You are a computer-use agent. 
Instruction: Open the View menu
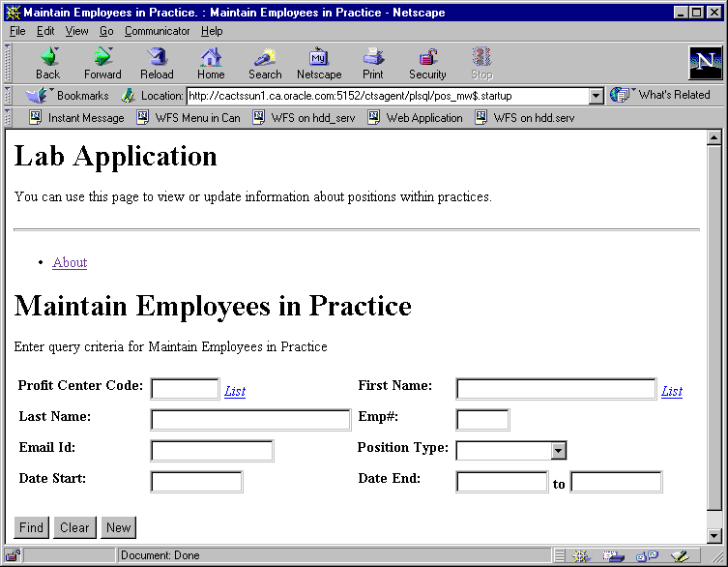(76, 31)
